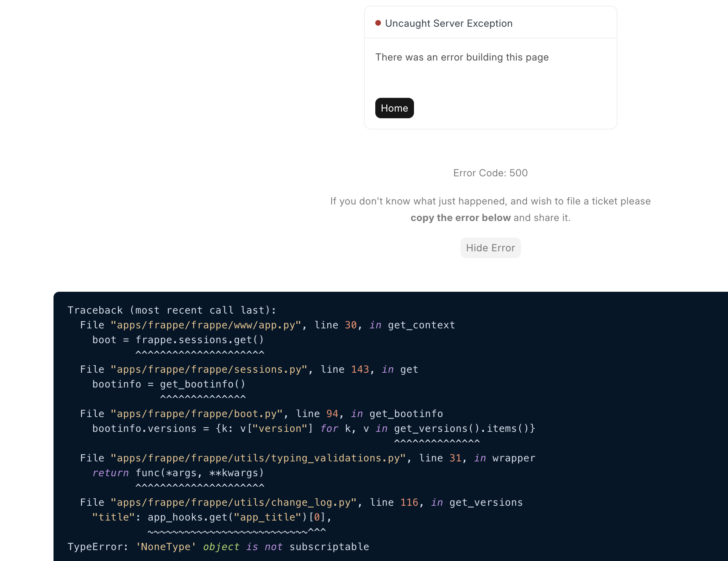
Task: Click the 'TypeError: NoneType' error line
Action: click(x=218, y=547)
